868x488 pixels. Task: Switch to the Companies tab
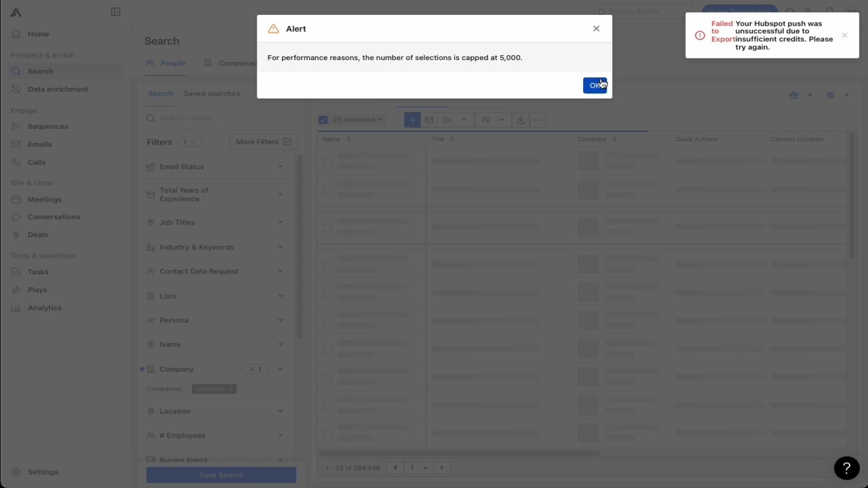point(231,63)
